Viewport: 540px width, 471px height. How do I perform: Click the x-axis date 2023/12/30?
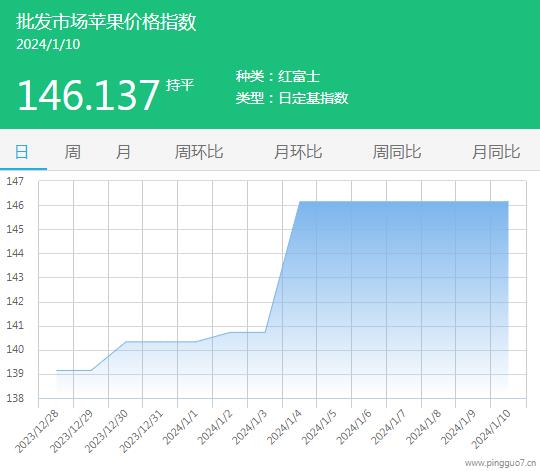point(106,431)
